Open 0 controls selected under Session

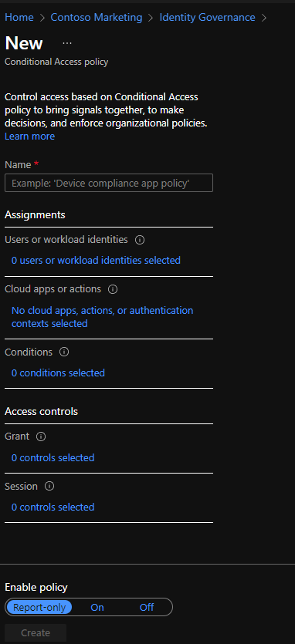click(53, 507)
